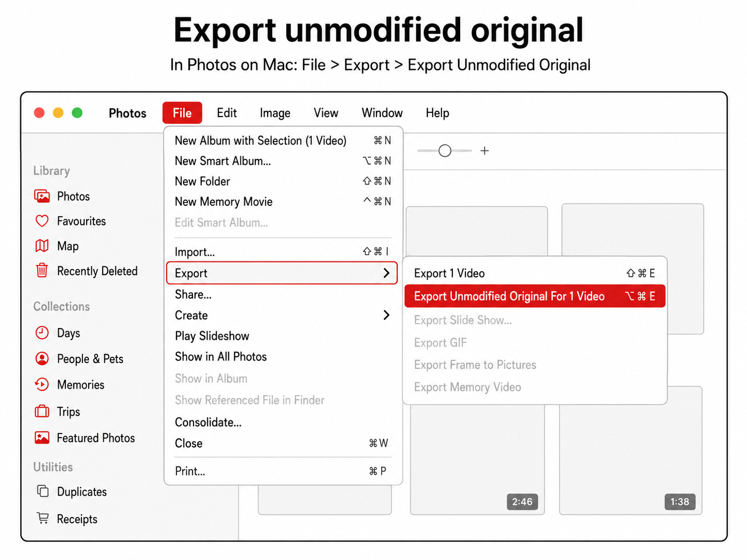Click the People & Pets icon
Screen dimensions: 747x560
point(42,358)
